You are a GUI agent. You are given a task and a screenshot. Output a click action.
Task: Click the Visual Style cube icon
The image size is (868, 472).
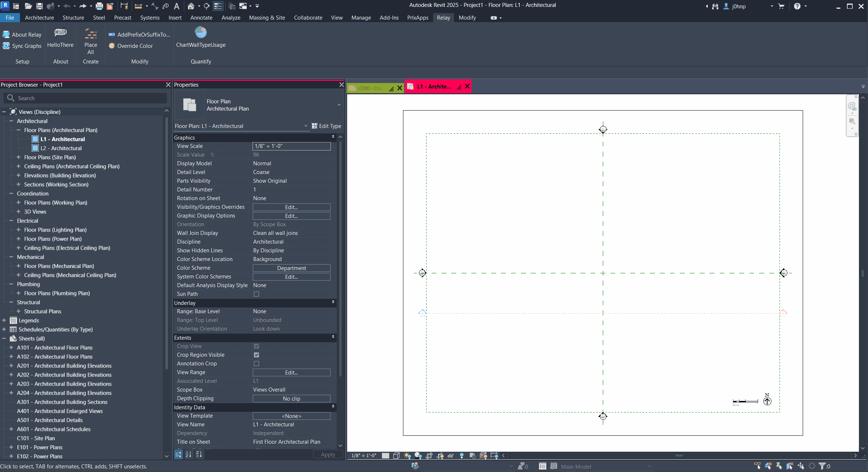pyautogui.click(x=396, y=456)
